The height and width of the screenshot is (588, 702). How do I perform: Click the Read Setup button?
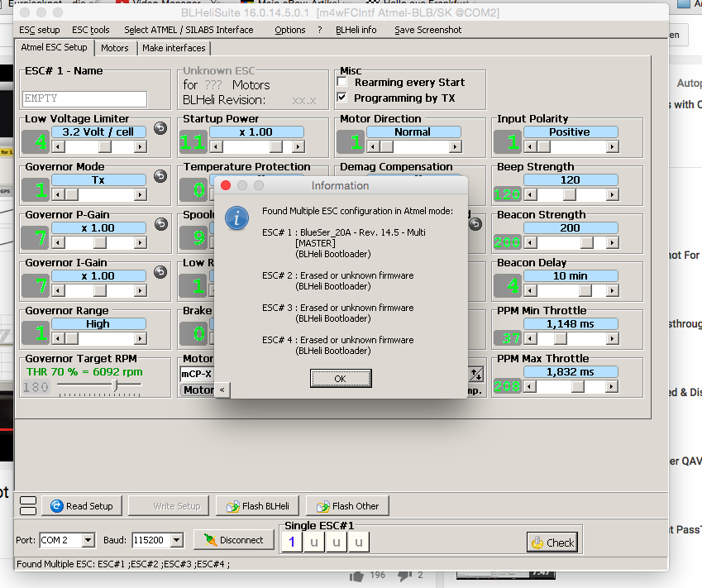click(x=82, y=506)
